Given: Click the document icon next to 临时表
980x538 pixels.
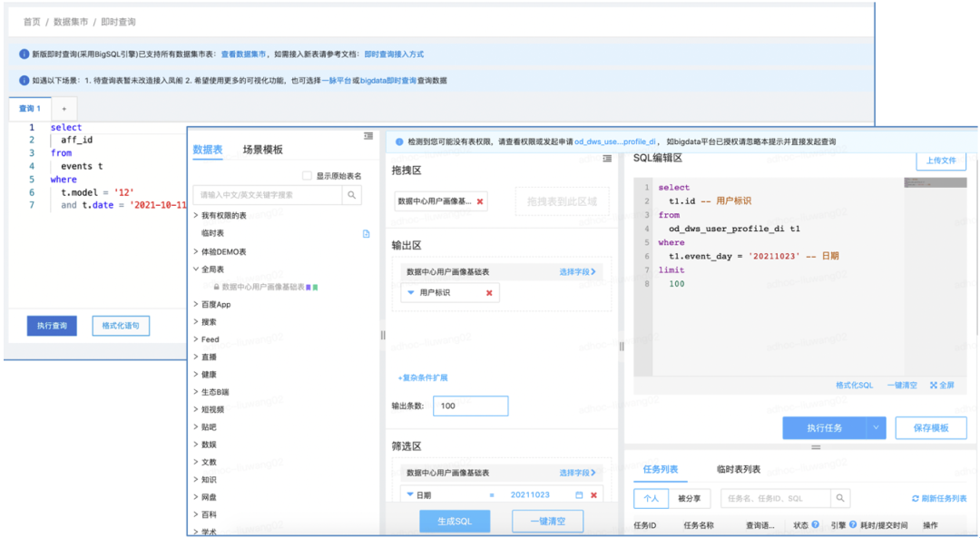Looking at the screenshot, I should (367, 234).
